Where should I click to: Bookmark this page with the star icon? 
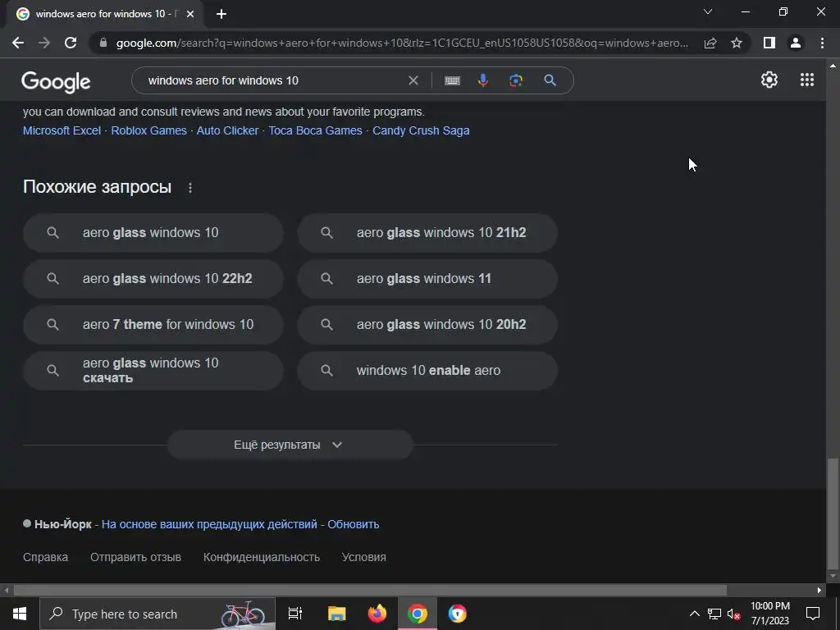pyautogui.click(x=737, y=43)
